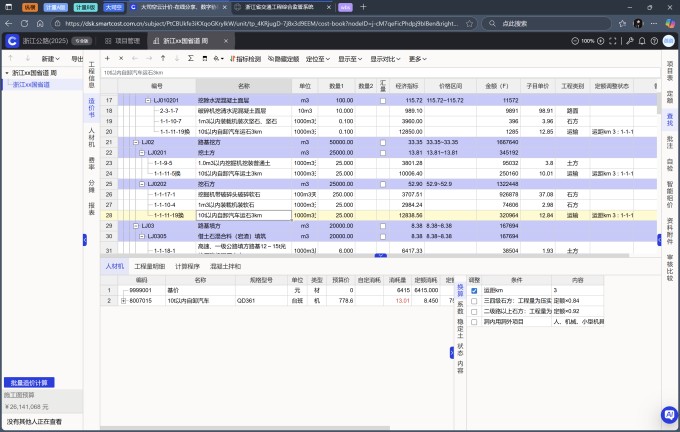Viewport: 680px width, 432px height.
Task: Click the 导出 button in left panel
Action: coord(76,59)
